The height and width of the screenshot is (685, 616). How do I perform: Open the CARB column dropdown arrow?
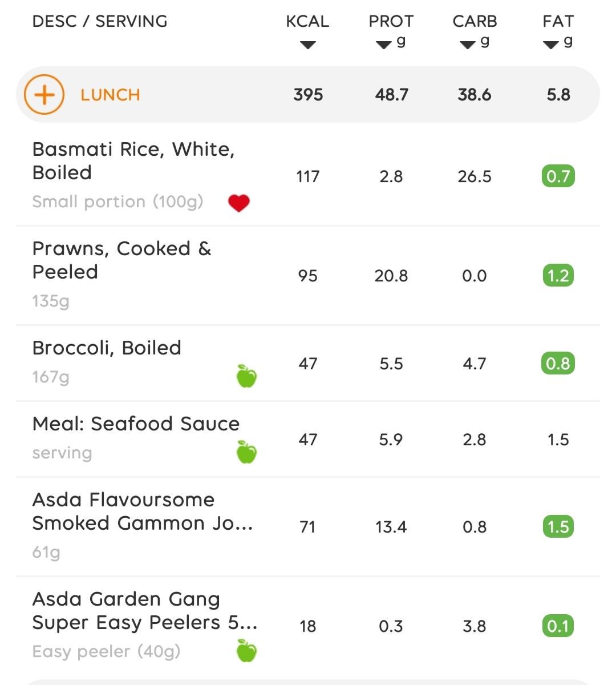[x=468, y=45]
